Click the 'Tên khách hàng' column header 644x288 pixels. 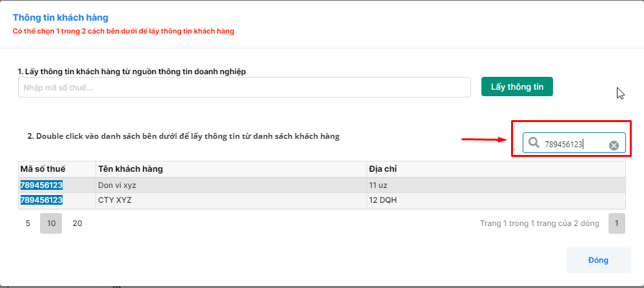130,169
